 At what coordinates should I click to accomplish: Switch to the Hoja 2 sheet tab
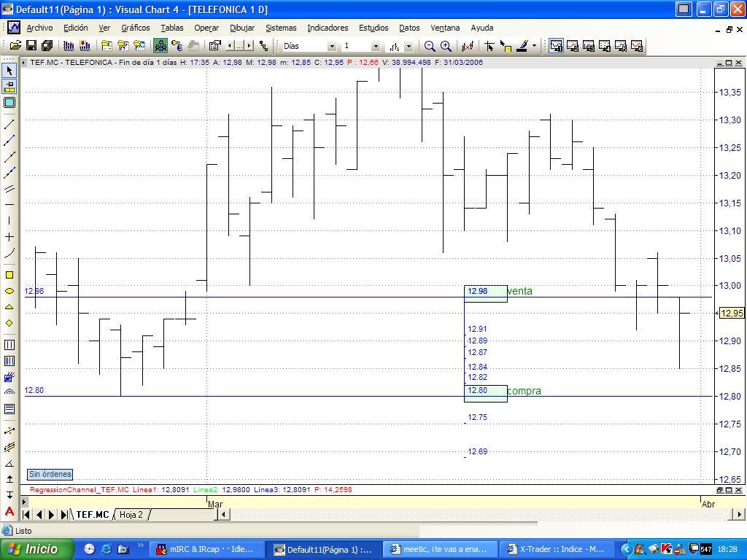[131, 514]
